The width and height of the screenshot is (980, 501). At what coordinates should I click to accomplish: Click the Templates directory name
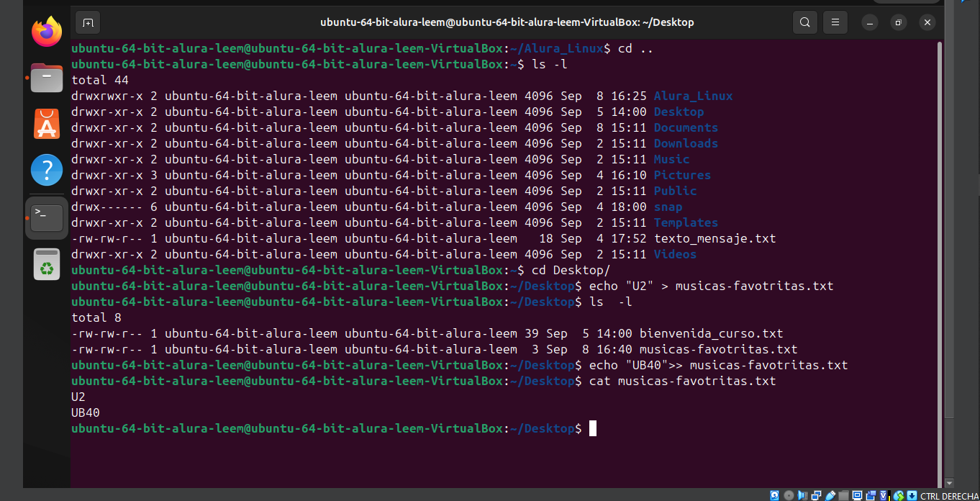coord(686,222)
